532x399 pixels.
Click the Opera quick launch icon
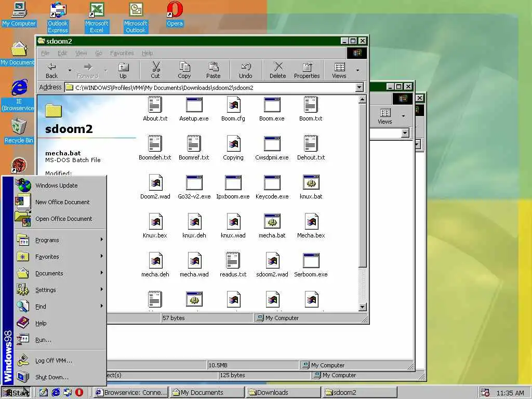79,393
